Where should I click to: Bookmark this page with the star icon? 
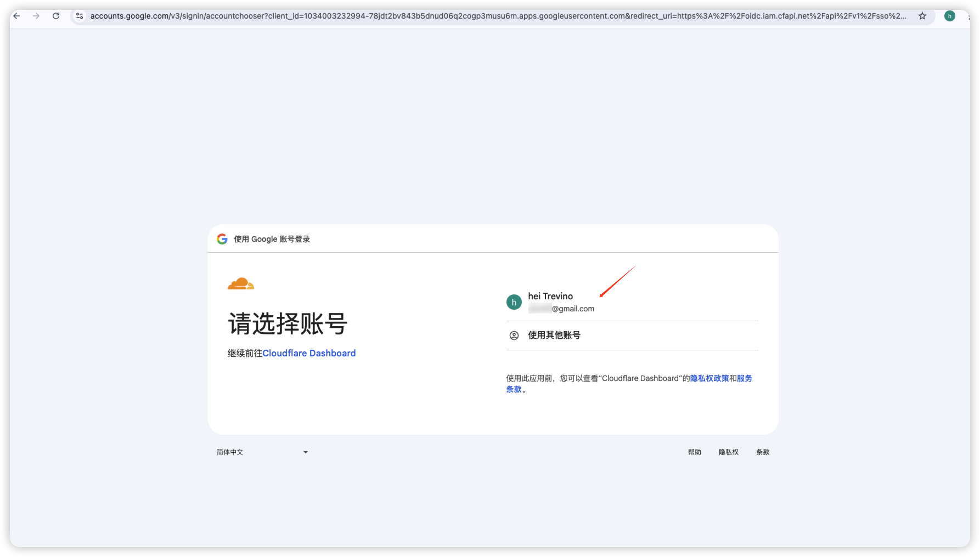tap(922, 16)
